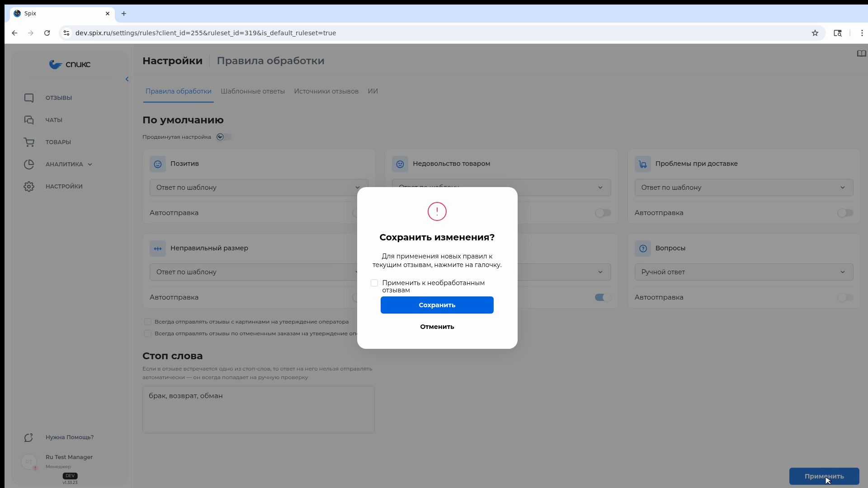This screenshot has width=868, height=488.
Task: Open ТОВАРЫ in the sidebar menu
Action: click(58, 142)
